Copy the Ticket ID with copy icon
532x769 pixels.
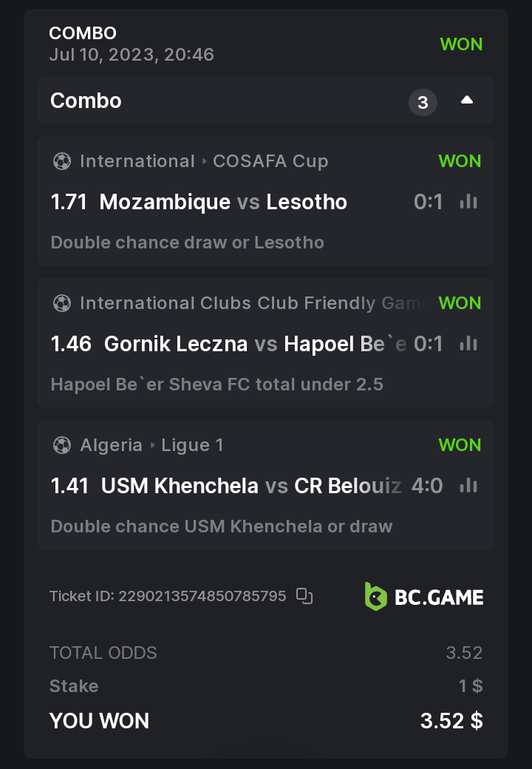point(304,596)
